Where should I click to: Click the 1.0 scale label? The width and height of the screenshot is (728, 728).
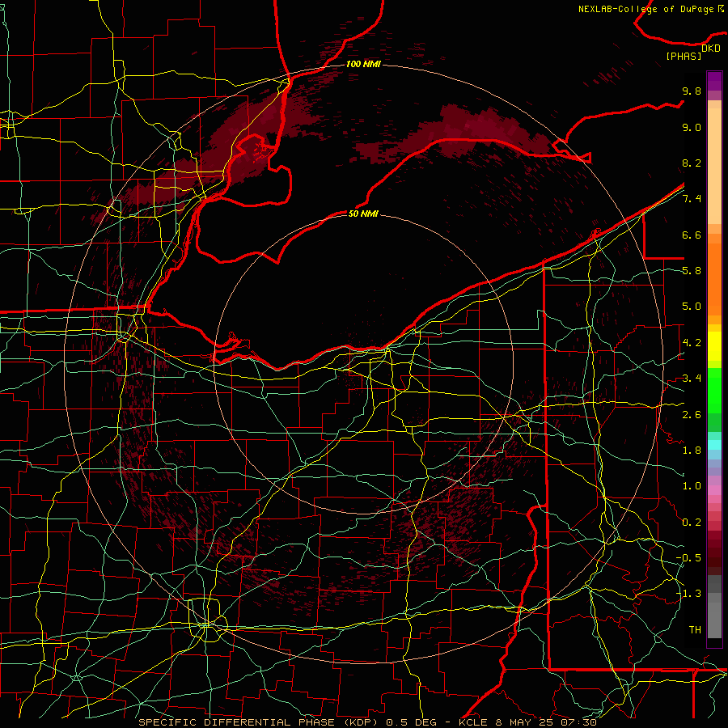click(x=692, y=486)
